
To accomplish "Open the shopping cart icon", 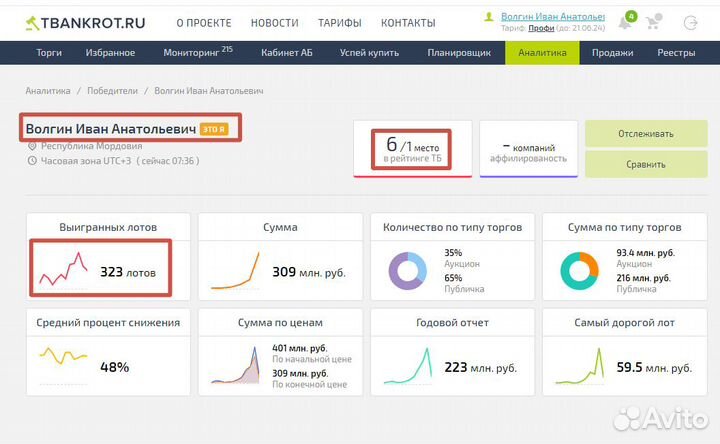I will [x=654, y=23].
